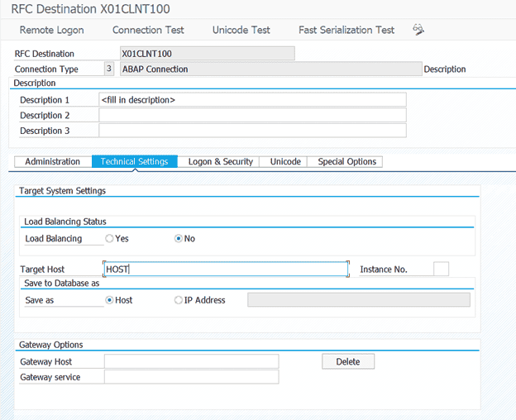Select No for Load Balancing
Image resolution: width=516 pixels, height=420 pixels.
[x=179, y=239]
